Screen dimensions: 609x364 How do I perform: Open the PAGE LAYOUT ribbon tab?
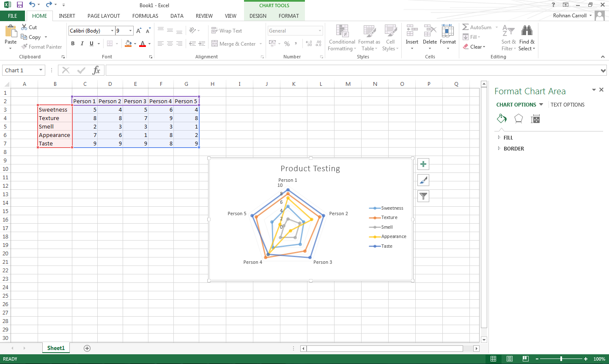[104, 16]
